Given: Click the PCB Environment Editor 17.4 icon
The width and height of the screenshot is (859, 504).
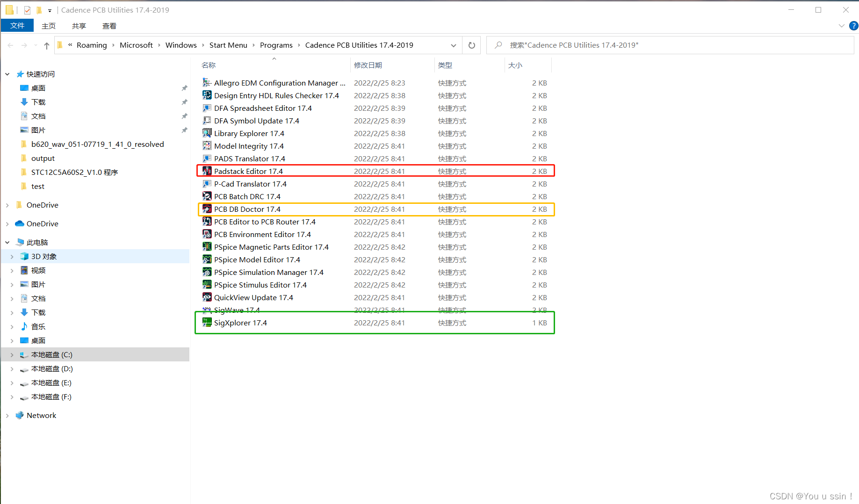Looking at the screenshot, I should pyautogui.click(x=207, y=234).
